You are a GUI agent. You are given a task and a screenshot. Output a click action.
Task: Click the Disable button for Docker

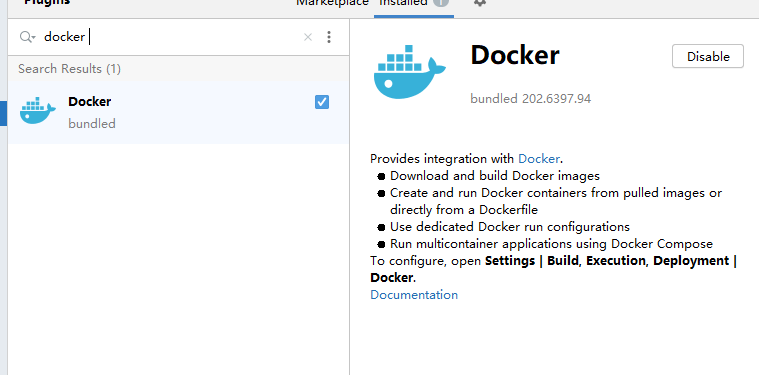pos(708,56)
